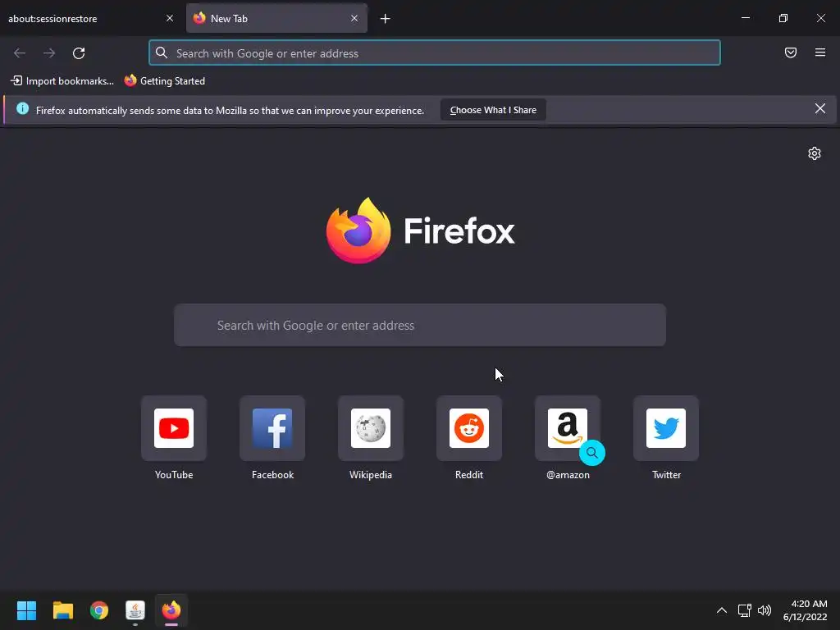Open new tab personalize settings gear
The height and width of the screenshot is (630, 840).
point(815,153)
